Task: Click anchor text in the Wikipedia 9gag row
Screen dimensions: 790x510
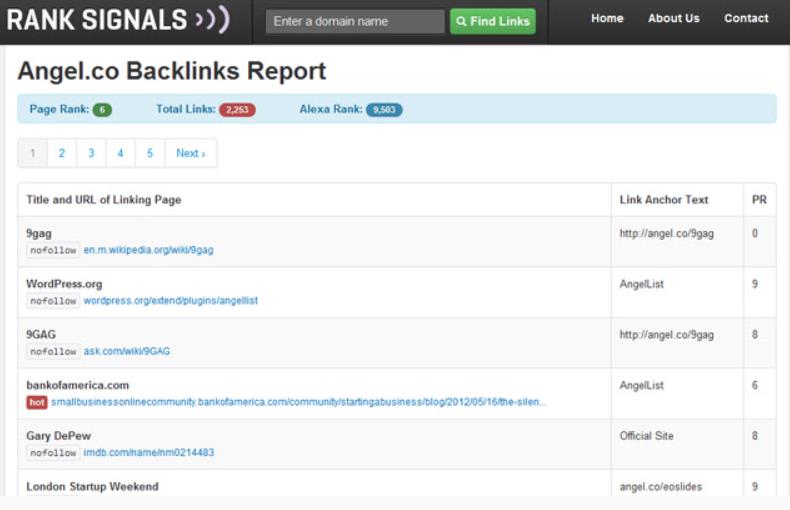Action: [x=667, y=234]
